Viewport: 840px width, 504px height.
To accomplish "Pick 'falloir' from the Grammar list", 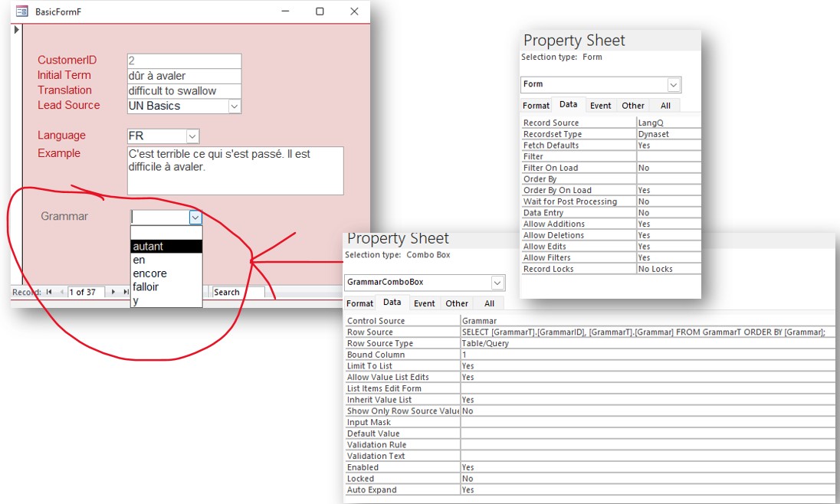I will [166, 286].
